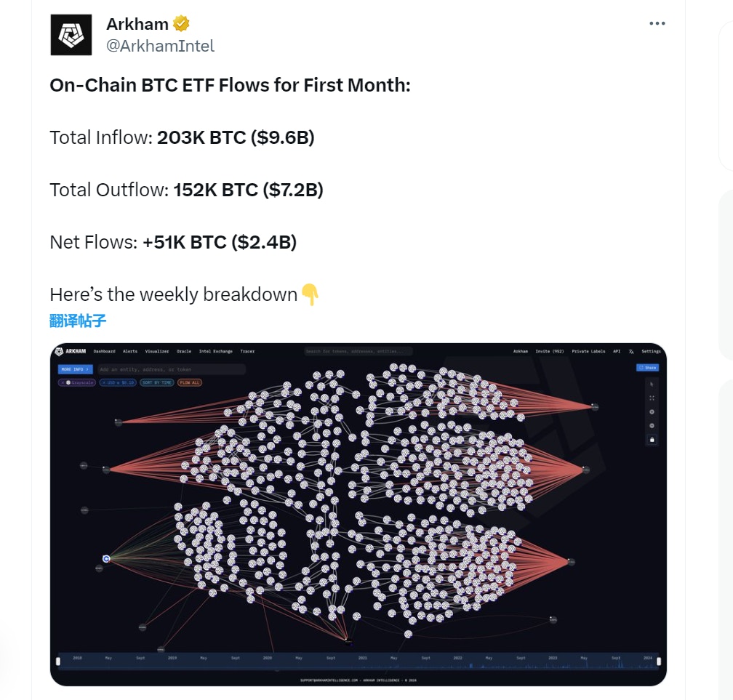Toggle the FLOW ALL filter
The width and height of the screenshot is (733, 700).
tap(190, 382)
